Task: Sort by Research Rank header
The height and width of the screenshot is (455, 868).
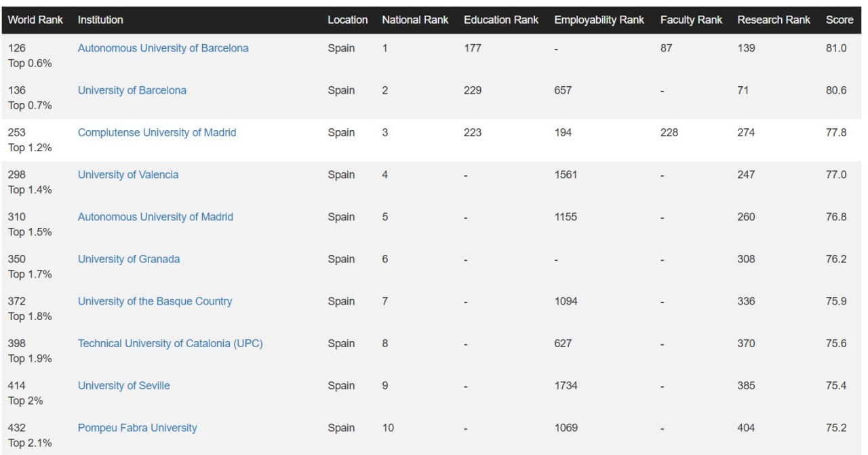Action: tap(774, 20)
